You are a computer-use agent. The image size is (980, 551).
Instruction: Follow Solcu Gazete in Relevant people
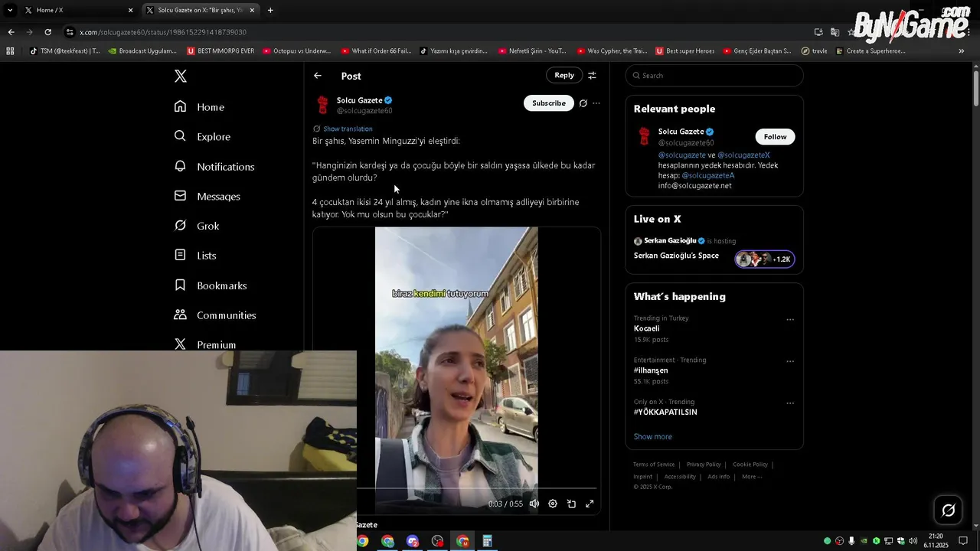[x=775, y=137]
